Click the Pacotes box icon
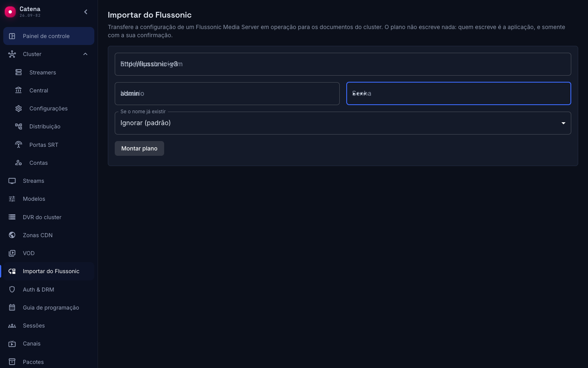 point(12,362)
